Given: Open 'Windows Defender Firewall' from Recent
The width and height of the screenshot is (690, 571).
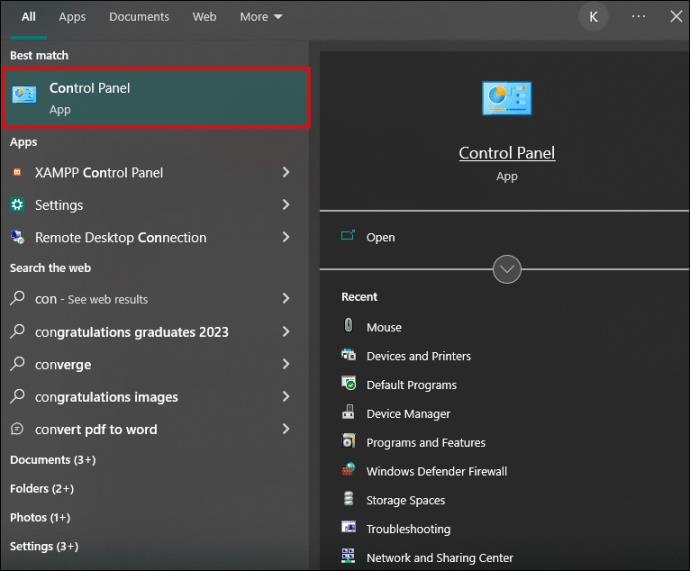Looking at the screenshot, I should (x=437, y=471).
